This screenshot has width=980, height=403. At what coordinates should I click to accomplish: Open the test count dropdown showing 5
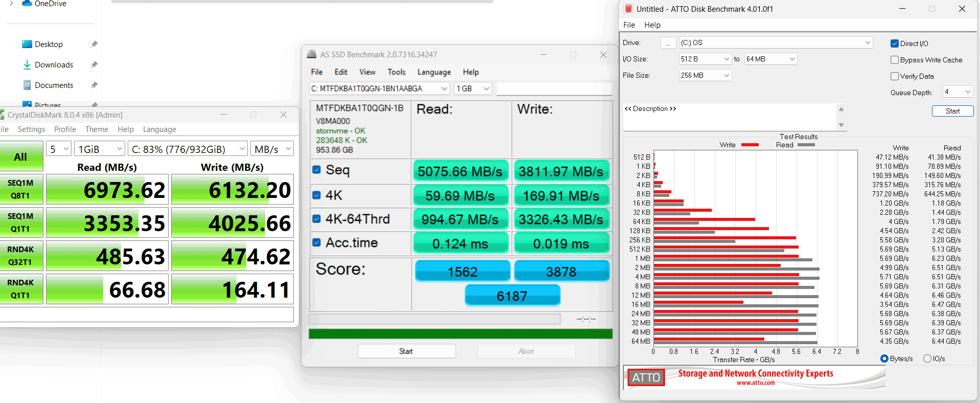[x=58, y=149]
